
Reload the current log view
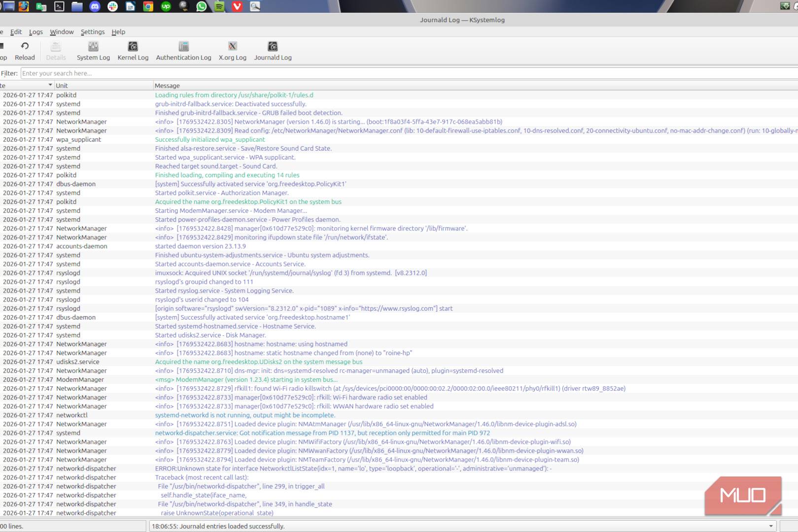[25, 51]
